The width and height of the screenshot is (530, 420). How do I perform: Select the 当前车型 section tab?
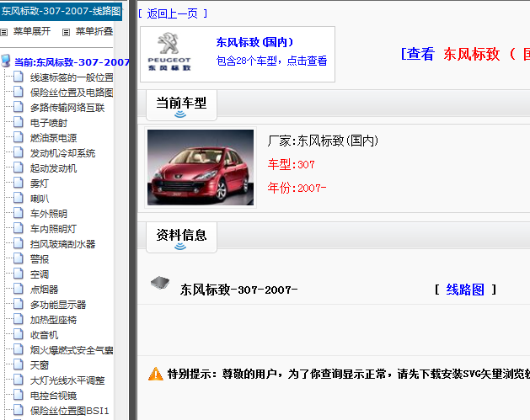click(181, 105)
